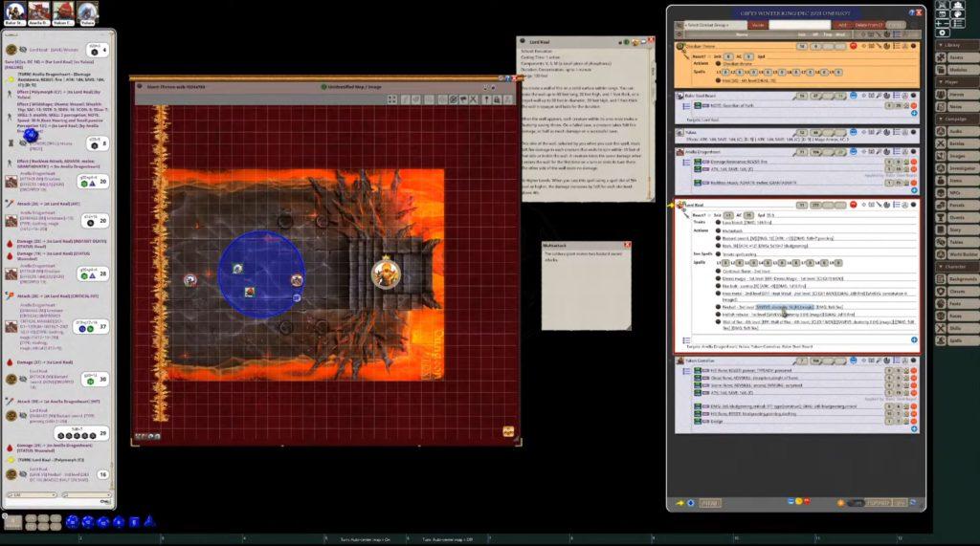This screenshot has width=980, height=546.
Task: Select Lord Kaal token on the throne
Action: pyautogui.click(x=386, y=273)
